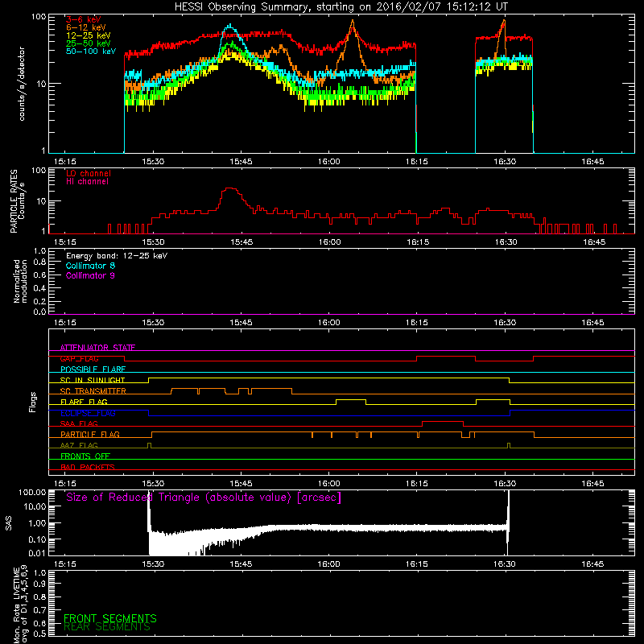Click the raised FLARE FLAG segment near 16:03
This screenshot has height=644, width=644.
(351, 399)
